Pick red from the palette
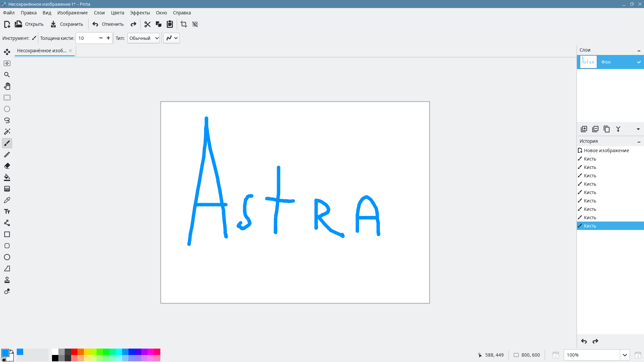Screen dimensions: 644x362 tap(74, 352)
